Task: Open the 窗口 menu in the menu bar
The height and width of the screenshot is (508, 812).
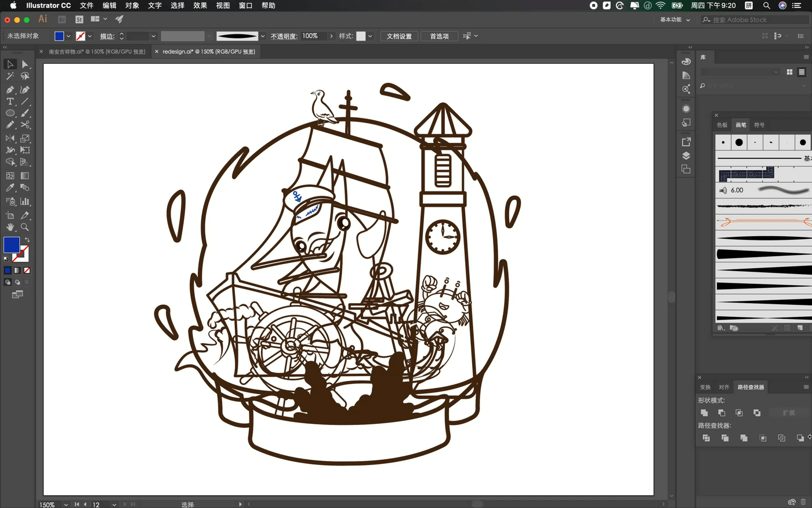Action: pos(244,6)
